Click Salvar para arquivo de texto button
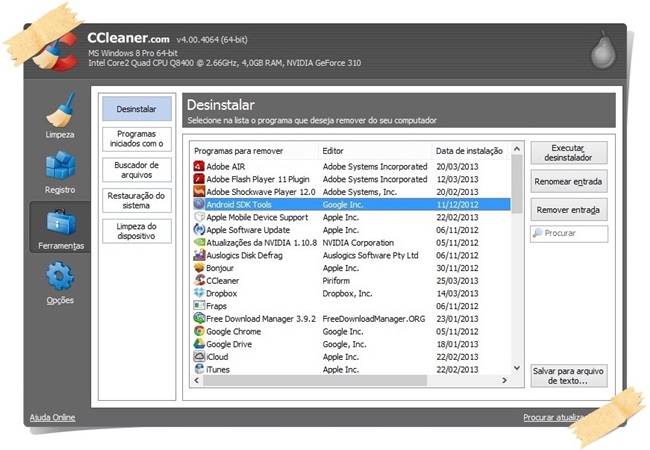 [569, 376]
